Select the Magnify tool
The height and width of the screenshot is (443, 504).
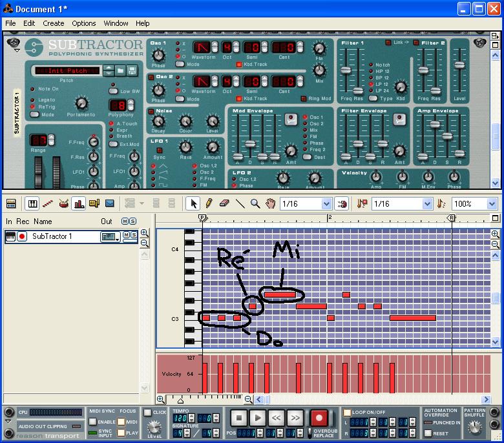(x=255, y=203)
